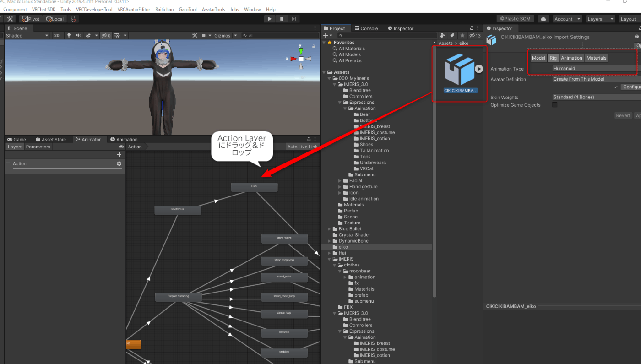Open the Account dropdown
Viewport: 641px width, 364px height.
point(567,19)
